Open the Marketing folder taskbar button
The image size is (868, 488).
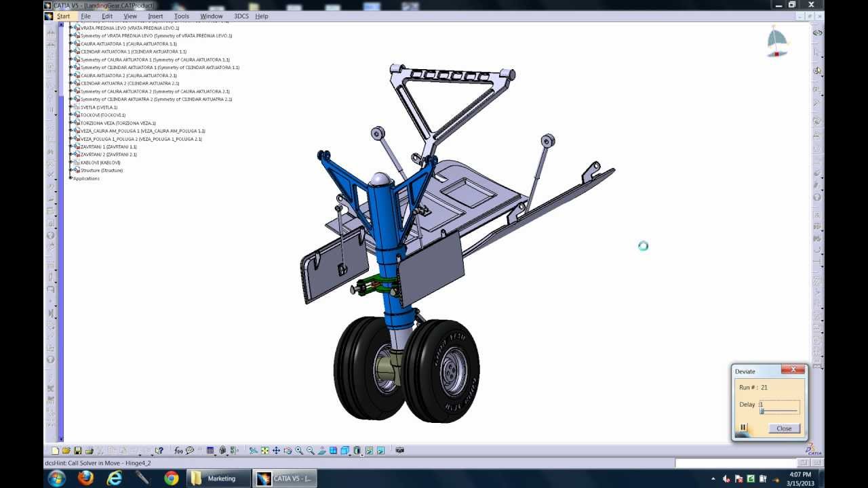pos(217,479)
